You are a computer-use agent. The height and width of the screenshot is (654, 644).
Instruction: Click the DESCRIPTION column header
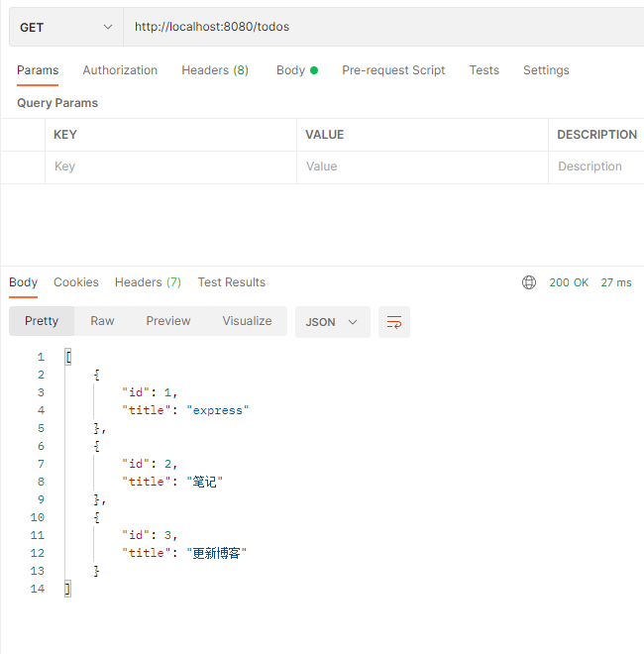(596, 135)
